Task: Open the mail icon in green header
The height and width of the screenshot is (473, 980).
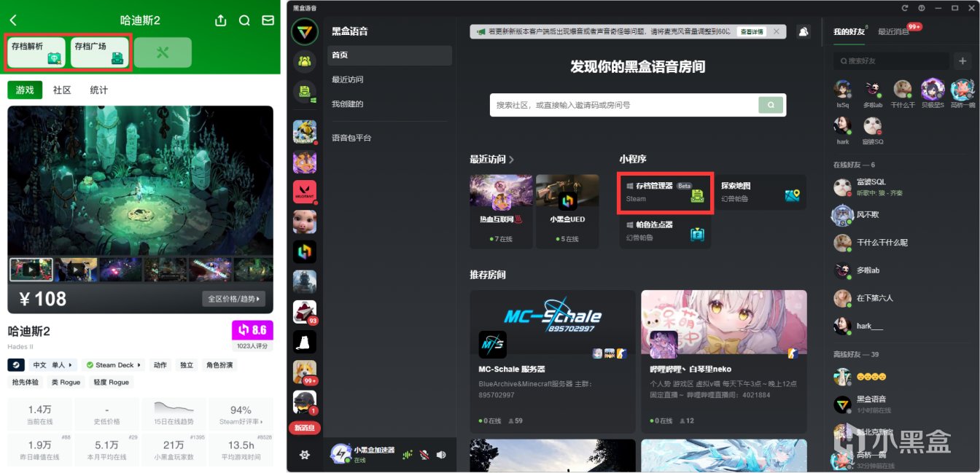Action: click(x=268, y=20)
